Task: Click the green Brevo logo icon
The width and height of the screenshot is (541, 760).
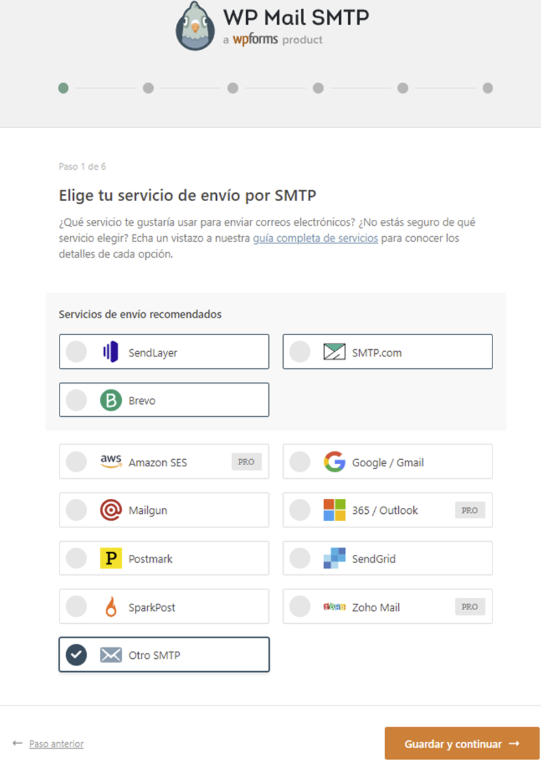Action: pyautogui.click(x=111, y=400)
